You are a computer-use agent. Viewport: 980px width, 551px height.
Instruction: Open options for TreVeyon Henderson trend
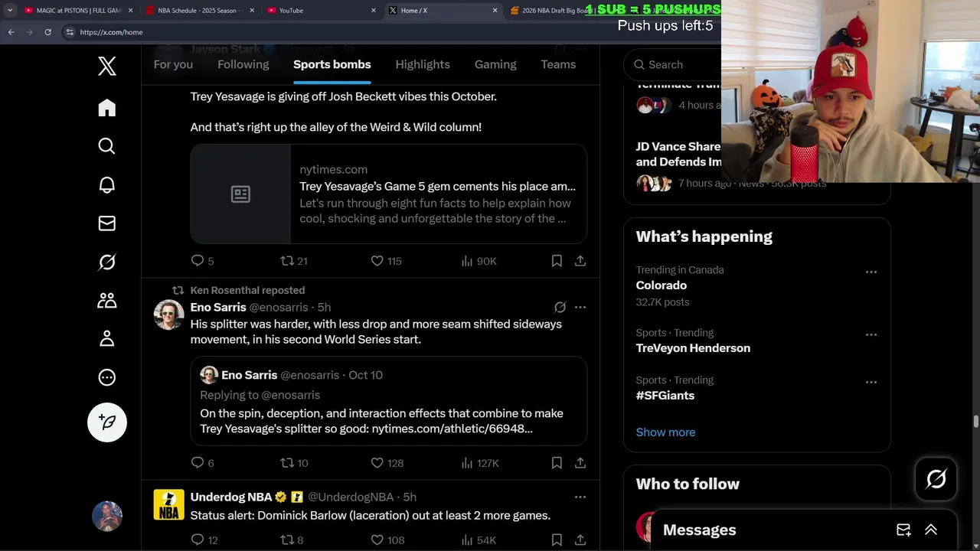(x=871, y=334)
